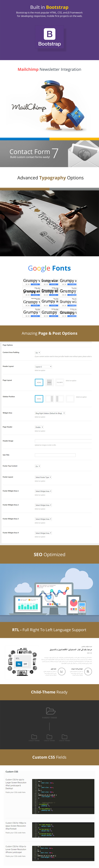99x868 pixels.
Task: Switch the RTL toggle to Off
Action: coord(25,664)
